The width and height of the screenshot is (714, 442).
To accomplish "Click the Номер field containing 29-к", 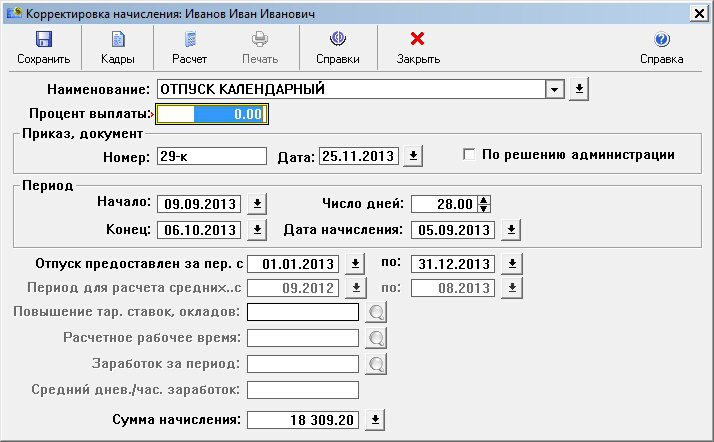I will coord(211,156).
